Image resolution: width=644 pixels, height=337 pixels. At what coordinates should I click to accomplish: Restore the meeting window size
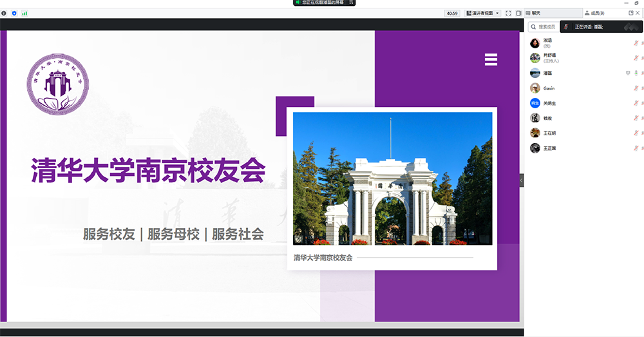[x=637, y=3]
